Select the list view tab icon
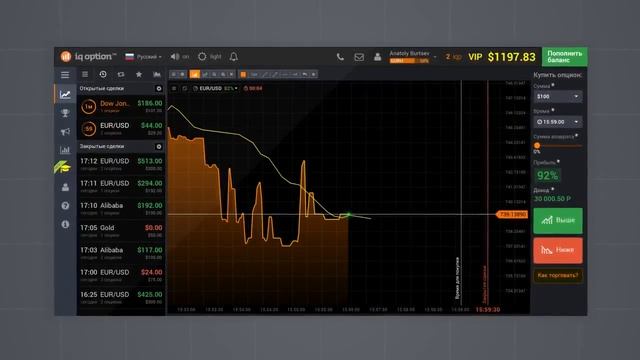The width and height of the screenshot is (640, 360). click(85, 74)
